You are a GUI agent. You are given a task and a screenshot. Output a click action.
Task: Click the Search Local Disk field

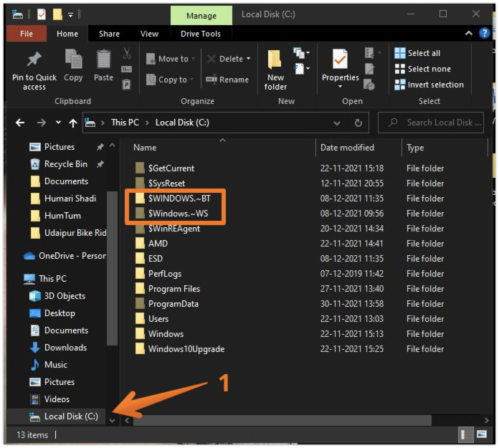pyautogui.click(x=439, y=123)
